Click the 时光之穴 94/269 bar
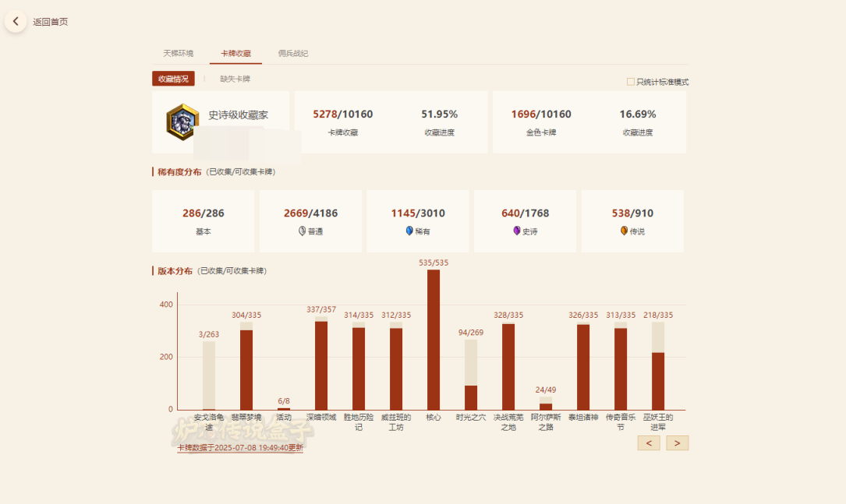Image resolution: width=846 pixels, height=504 pixels. (471, 397)
